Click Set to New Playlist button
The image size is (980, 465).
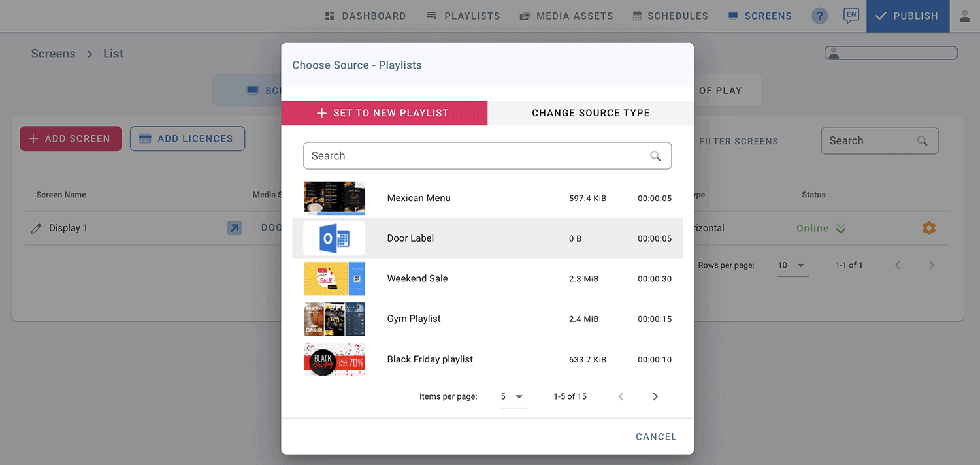pos(384,113)
